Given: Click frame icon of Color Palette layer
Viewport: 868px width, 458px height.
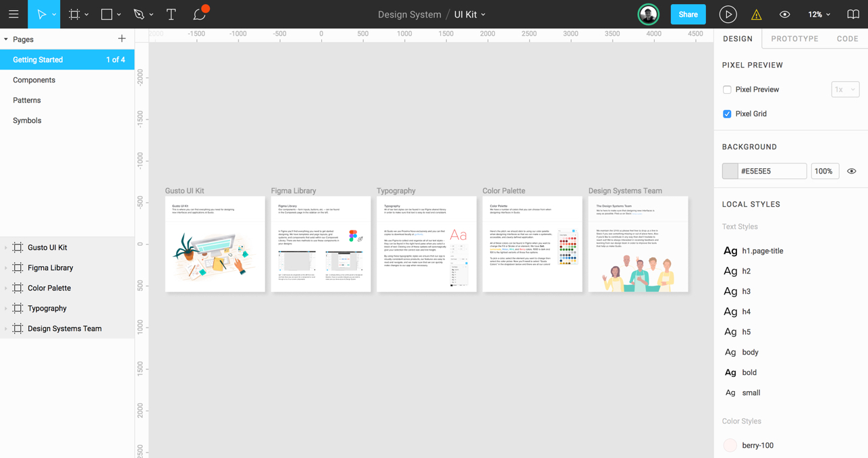Looking at the screenshot, I should click(18, 288).
